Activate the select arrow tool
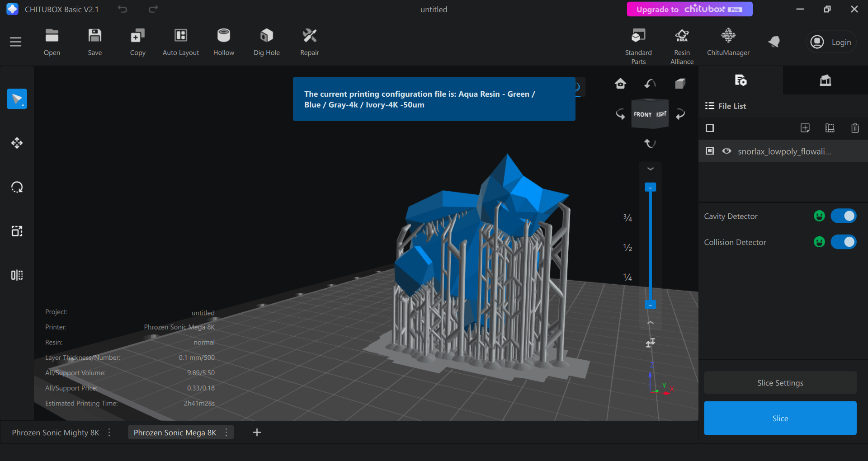This screenshot has height=461, width=868. [x=17, y=99]
